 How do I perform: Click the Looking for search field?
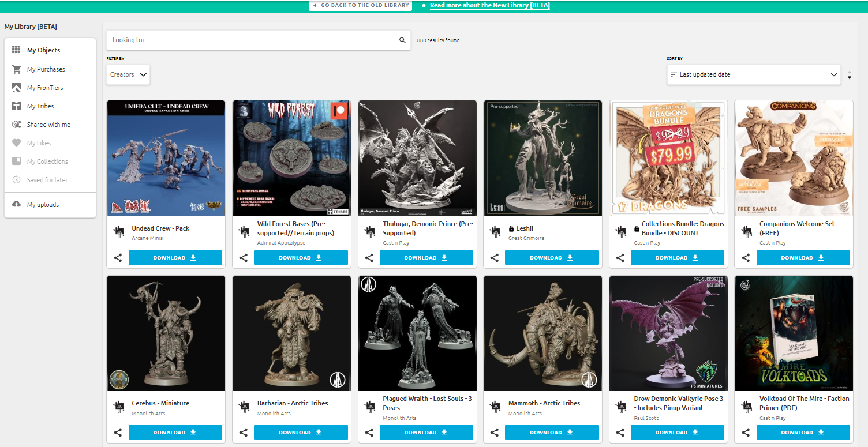click(253, 40)
